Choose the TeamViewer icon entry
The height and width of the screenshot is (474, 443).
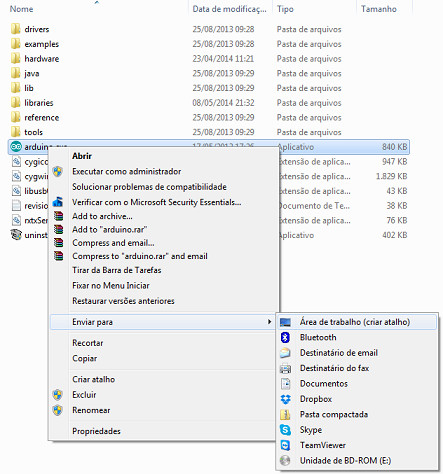(x=285, y=445)
